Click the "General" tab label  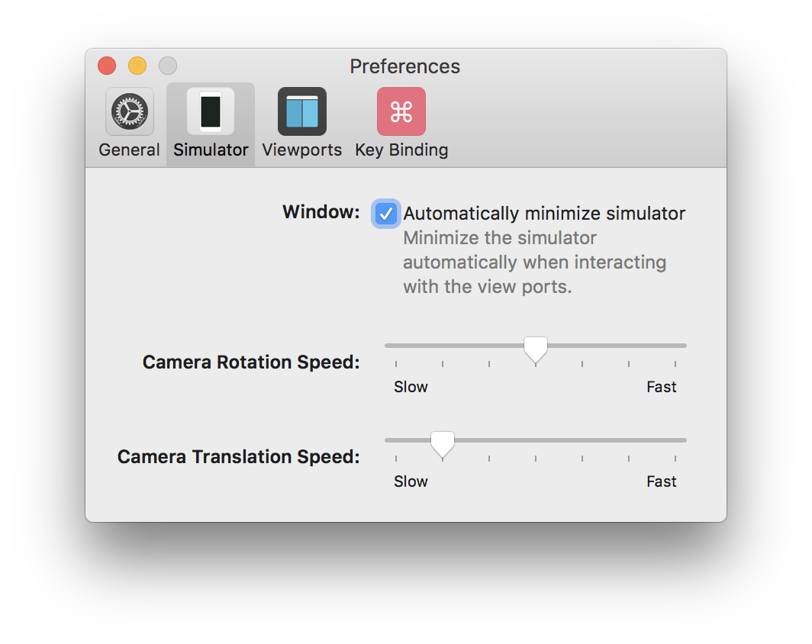coord(130,150)
